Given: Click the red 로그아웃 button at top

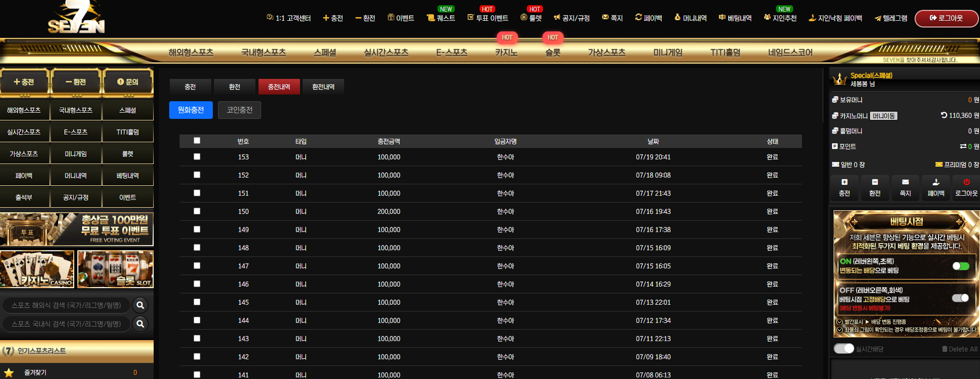Looking at the screenshot, I should (x=946, y=18).
